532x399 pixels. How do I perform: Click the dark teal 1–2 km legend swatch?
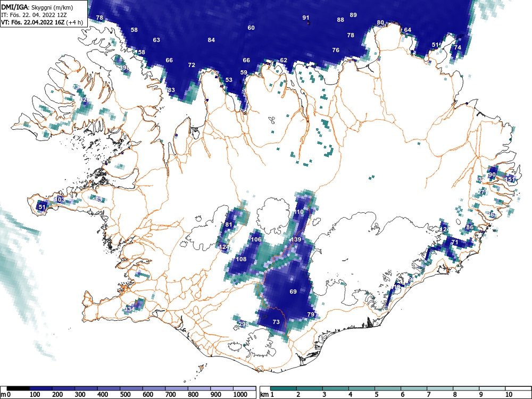pos(284,388)
